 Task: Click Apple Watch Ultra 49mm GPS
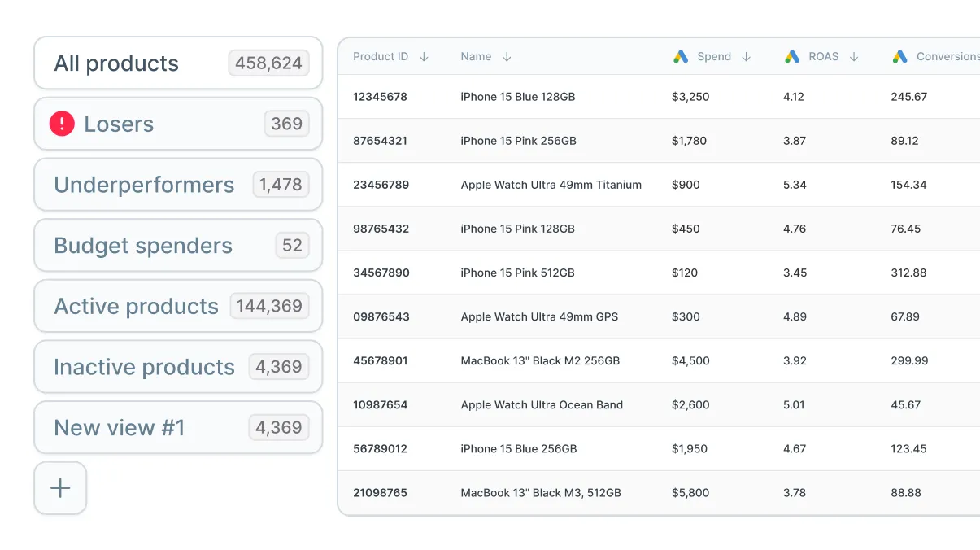pos(539,316)
